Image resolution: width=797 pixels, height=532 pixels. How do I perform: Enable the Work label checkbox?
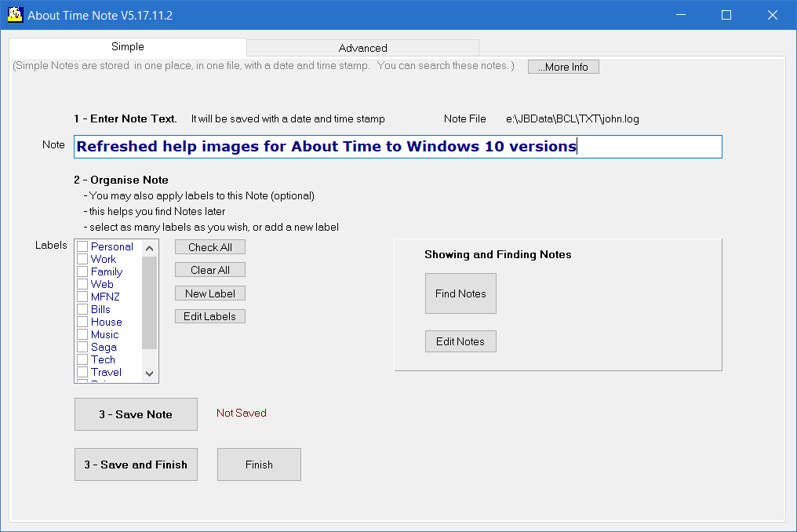coord(82,259)
